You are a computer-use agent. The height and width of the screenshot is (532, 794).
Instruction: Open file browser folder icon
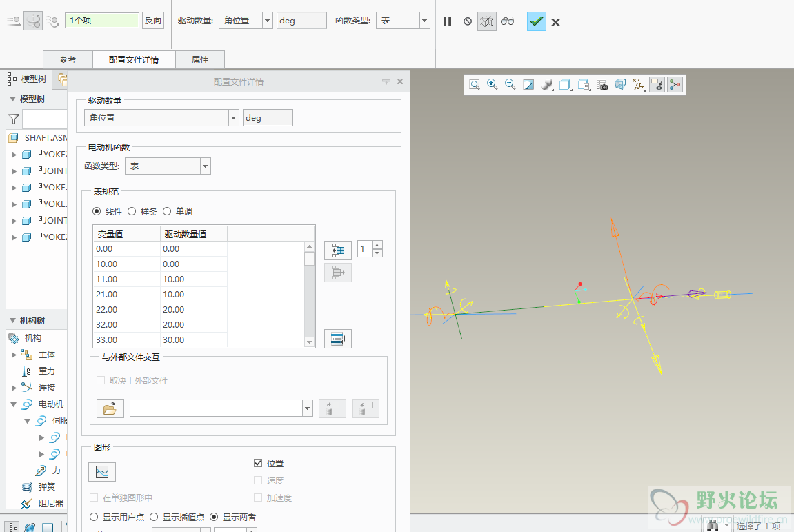(x=110, y=408)
